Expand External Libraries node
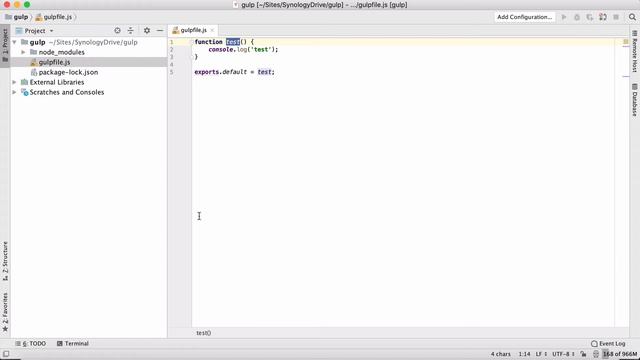Viewport: 640px width, 360px height. pyautogui.click(x=15, y=82)
